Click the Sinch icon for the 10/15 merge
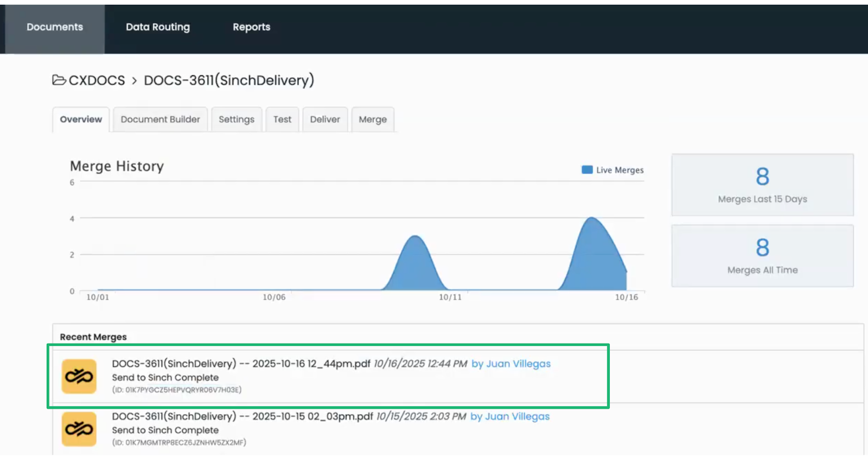Screen dimensions: 868x464 [x=79, y=429]
